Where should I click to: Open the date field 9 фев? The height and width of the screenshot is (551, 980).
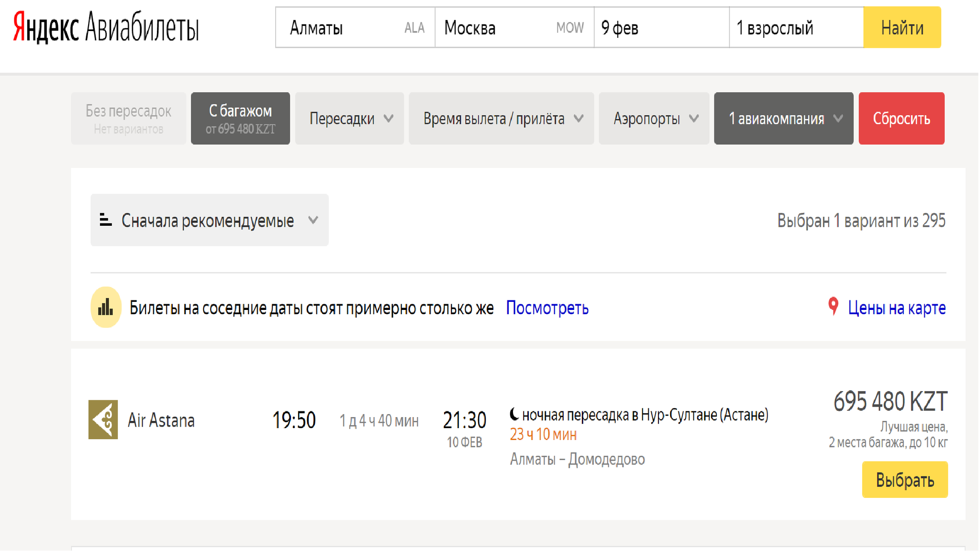tap(662, 27)
